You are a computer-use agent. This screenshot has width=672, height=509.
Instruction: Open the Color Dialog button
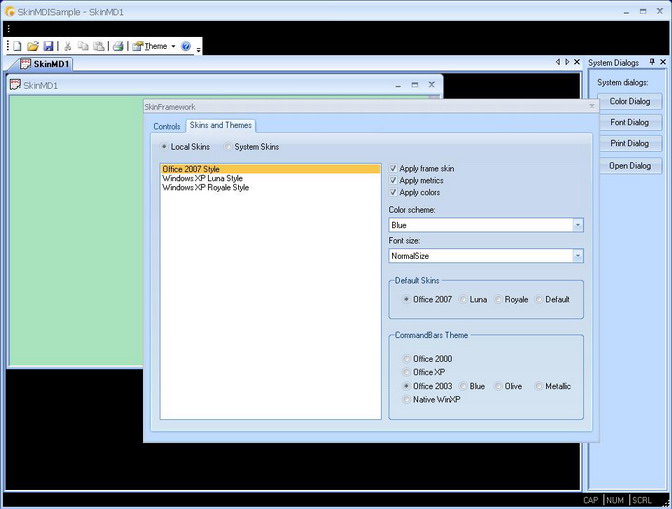click(629, 101)
